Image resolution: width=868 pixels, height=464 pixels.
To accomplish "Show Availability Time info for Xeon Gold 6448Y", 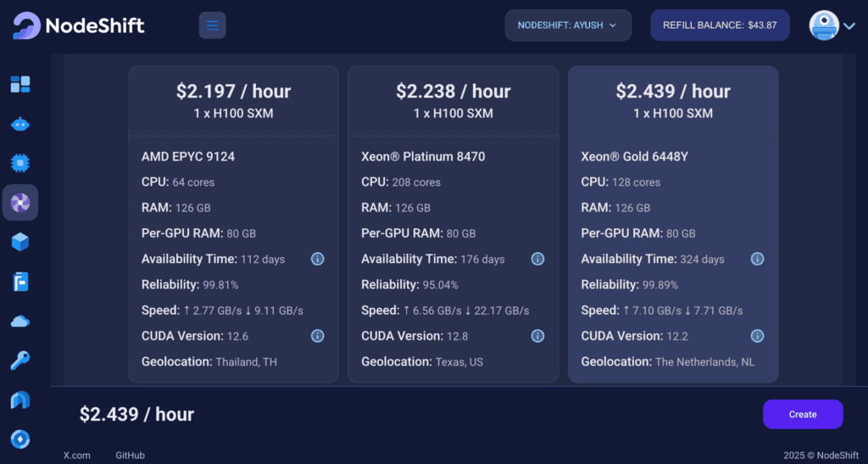I will (757, 259).
